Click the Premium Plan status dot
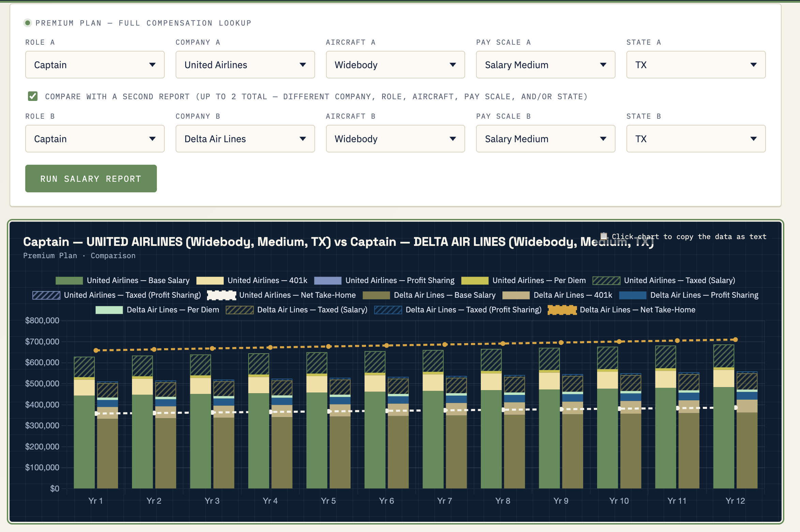Image resolution: width=800 pixels, height=532 pixels. [28, 23]
